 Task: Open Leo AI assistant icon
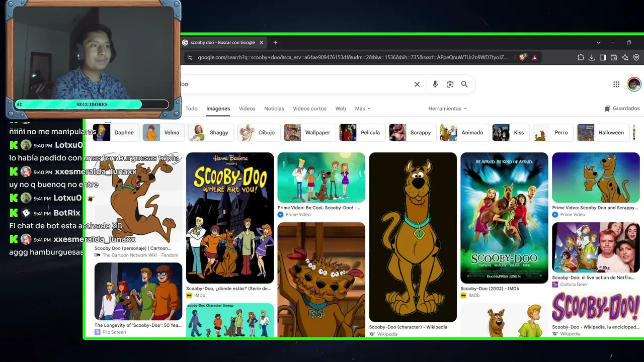coord(625,57)
